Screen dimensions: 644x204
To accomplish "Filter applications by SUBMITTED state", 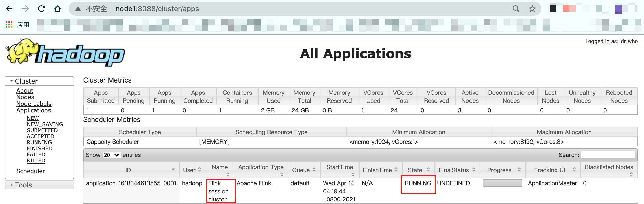I will pyautogui.click(x=42, y=130).
